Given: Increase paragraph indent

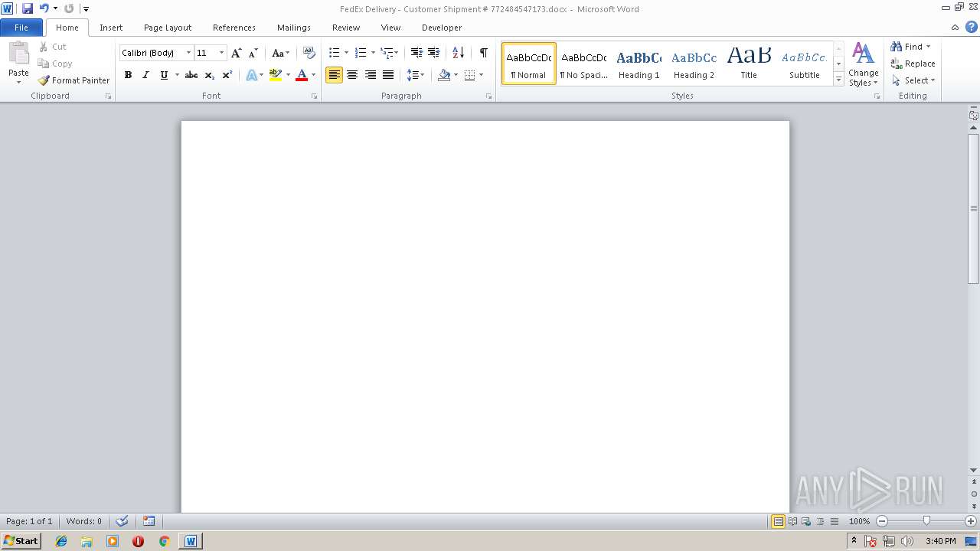Looking at the screenshot, I should point(433,53).
